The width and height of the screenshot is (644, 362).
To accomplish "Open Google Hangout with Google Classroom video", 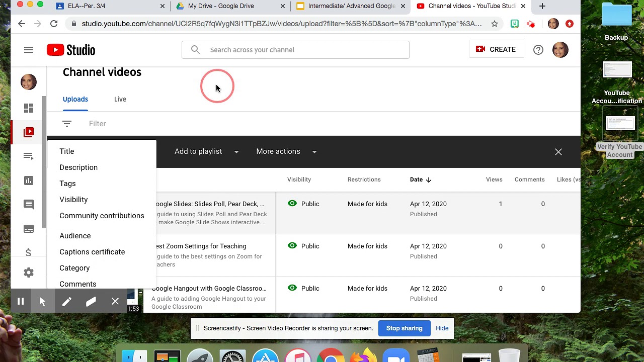I will [209, 288].
